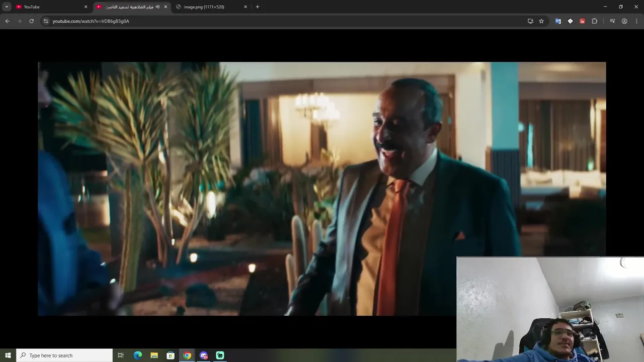Minimize the Chrome window
644x362 pixels.
605,7
